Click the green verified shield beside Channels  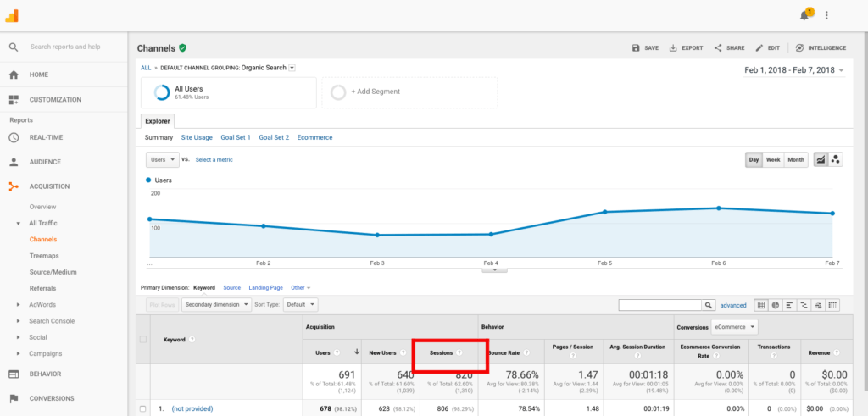[x=183, y=48]
